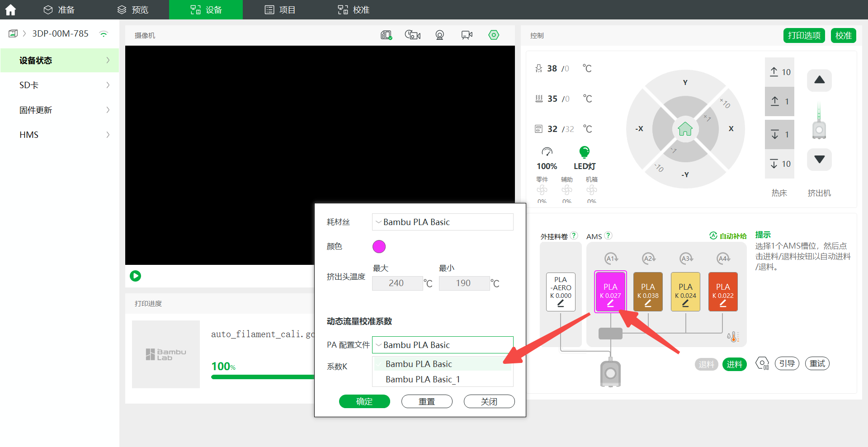
Task: Edit the PLA-AERO external spool
Action: pyautogui.click(x=561, y=304)
